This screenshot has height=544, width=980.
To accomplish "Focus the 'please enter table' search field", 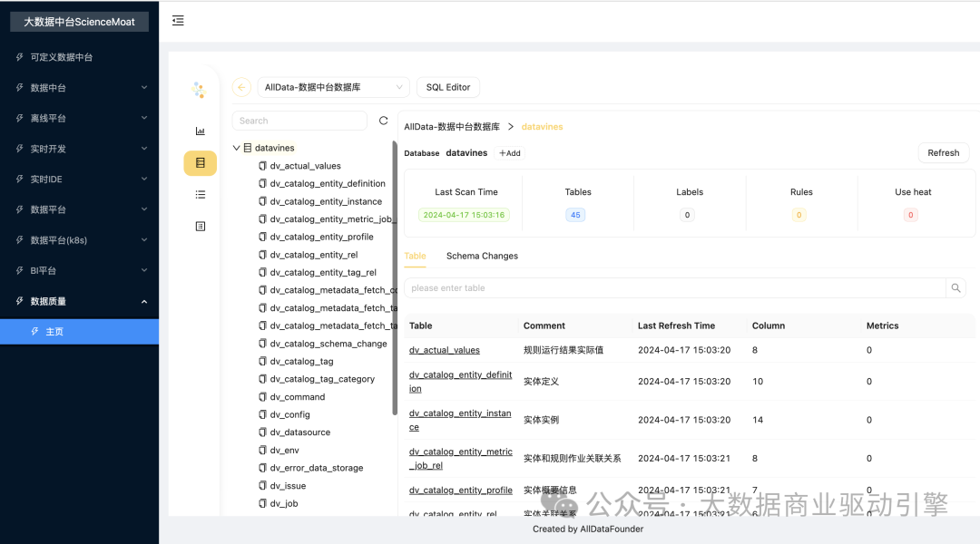I will pos(673,288).
